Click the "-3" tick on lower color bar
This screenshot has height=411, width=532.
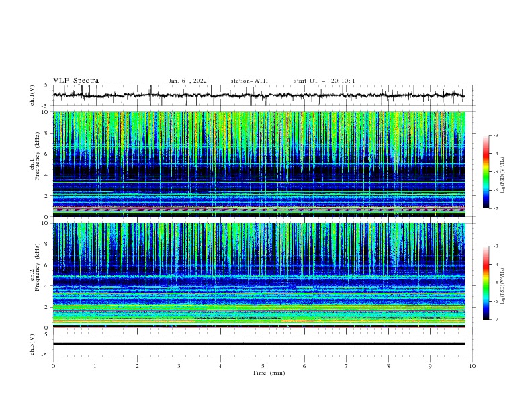[x=495, y=246]
